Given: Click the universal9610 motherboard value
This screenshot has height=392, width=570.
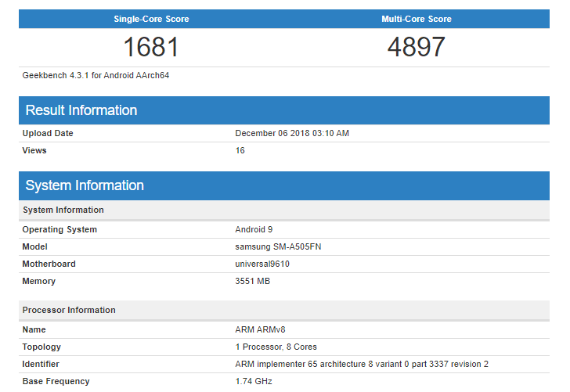Looking at the screenshot, I should click(262, 264).
